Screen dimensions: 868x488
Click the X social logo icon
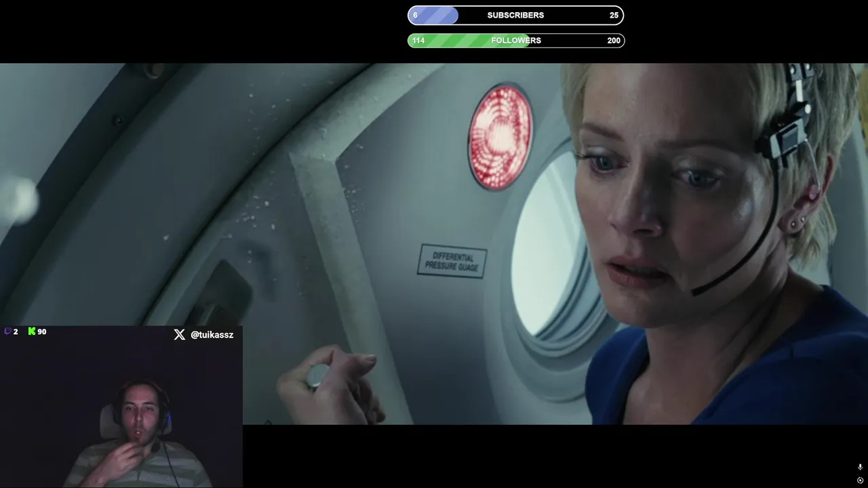click(179, 334)
